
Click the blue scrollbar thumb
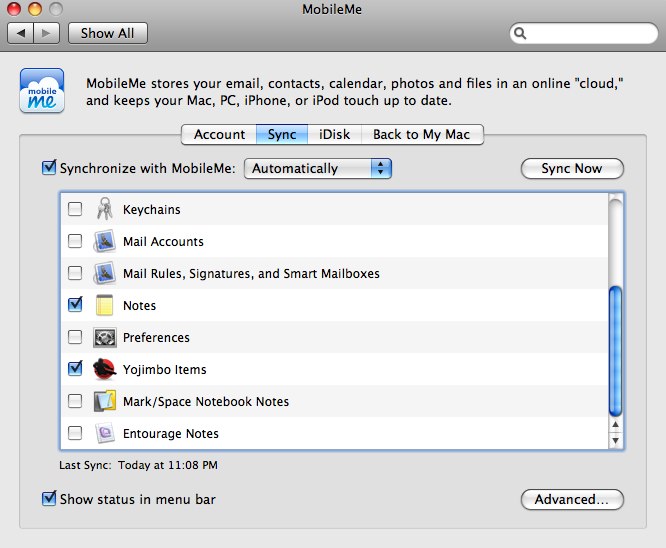615,351
